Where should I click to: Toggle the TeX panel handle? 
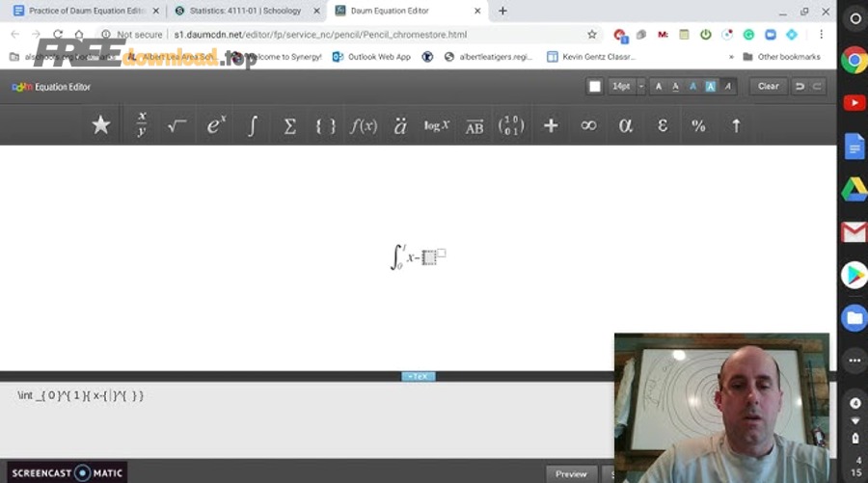click(419, 376)
